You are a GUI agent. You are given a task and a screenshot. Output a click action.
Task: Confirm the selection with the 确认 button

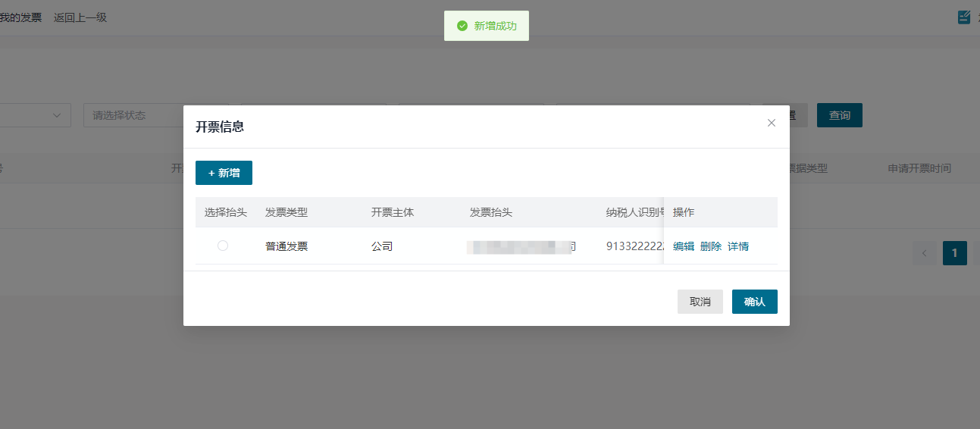(x=754, y=302)
